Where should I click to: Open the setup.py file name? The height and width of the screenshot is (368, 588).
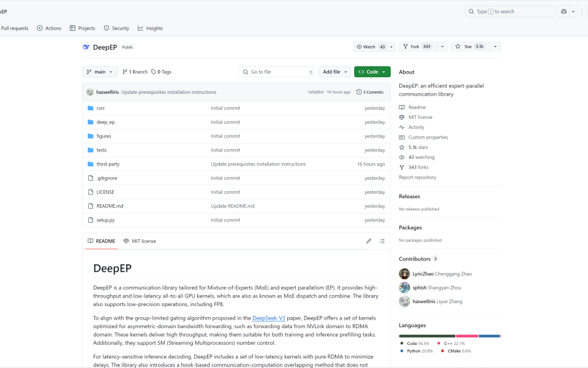pyautogui.click(x=105, y=220)
